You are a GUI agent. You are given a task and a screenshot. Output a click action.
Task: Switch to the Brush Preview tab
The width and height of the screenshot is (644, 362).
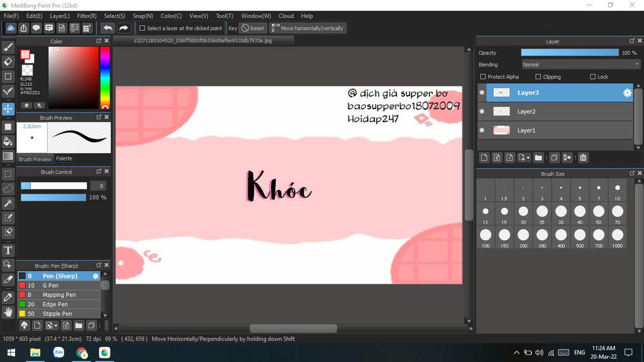click(35, 159)
